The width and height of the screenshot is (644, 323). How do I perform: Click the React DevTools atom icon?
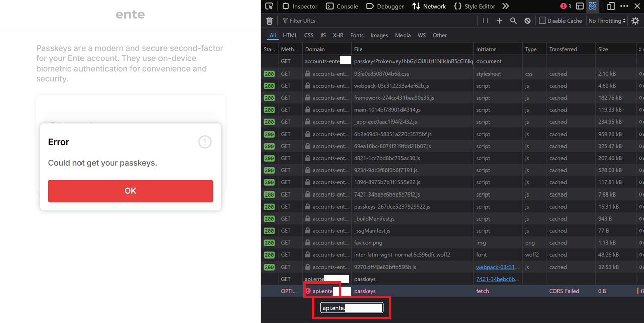click(593, 6)
